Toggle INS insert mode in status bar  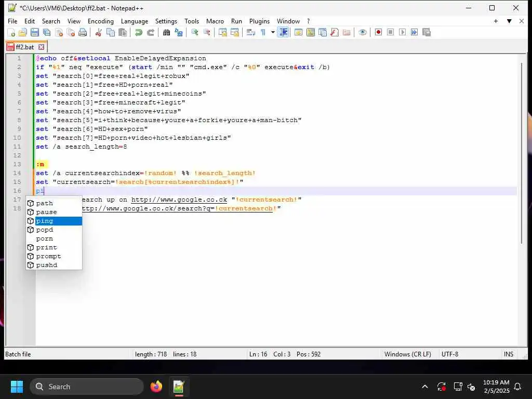pos(508,354)
